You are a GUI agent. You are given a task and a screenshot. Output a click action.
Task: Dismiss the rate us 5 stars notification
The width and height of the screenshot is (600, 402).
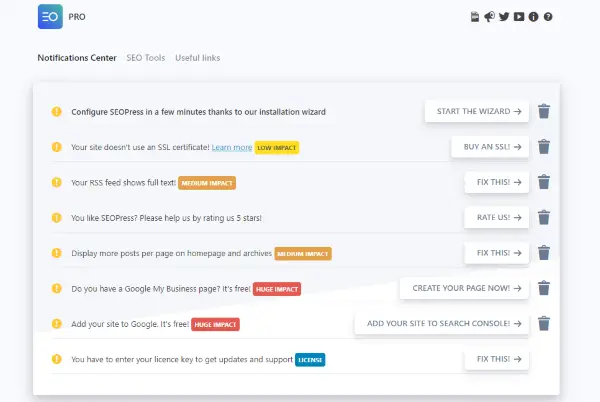[544, 217]
